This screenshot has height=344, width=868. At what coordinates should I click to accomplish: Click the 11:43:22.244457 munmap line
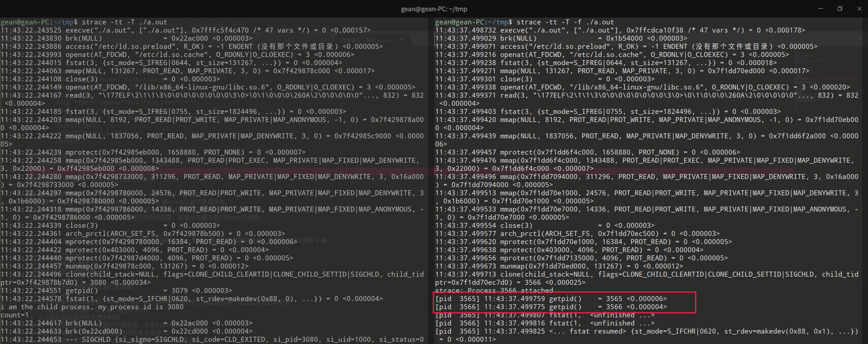(x=124, y=266)
